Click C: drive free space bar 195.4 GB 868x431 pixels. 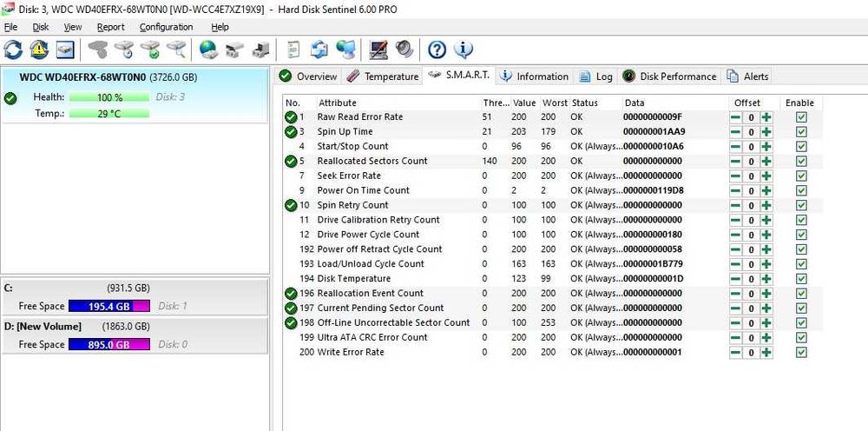pyautogui.click(x=109, y=306)
